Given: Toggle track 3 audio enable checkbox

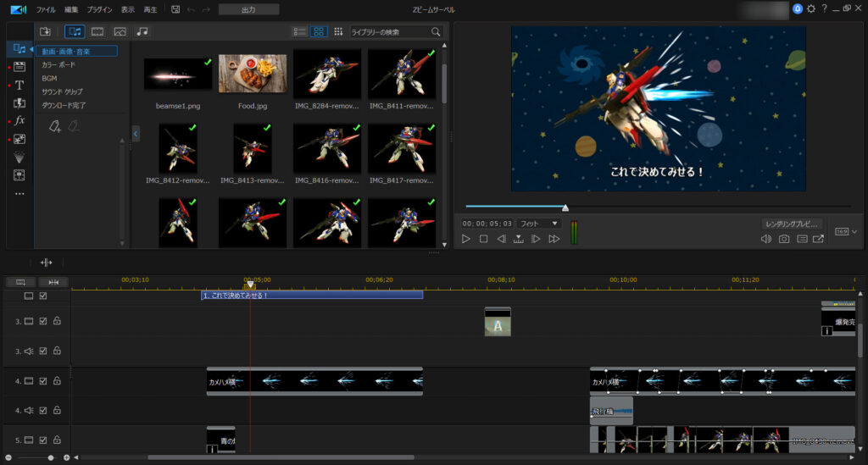Looking at the screenshot, I should (x=43, y=352).
